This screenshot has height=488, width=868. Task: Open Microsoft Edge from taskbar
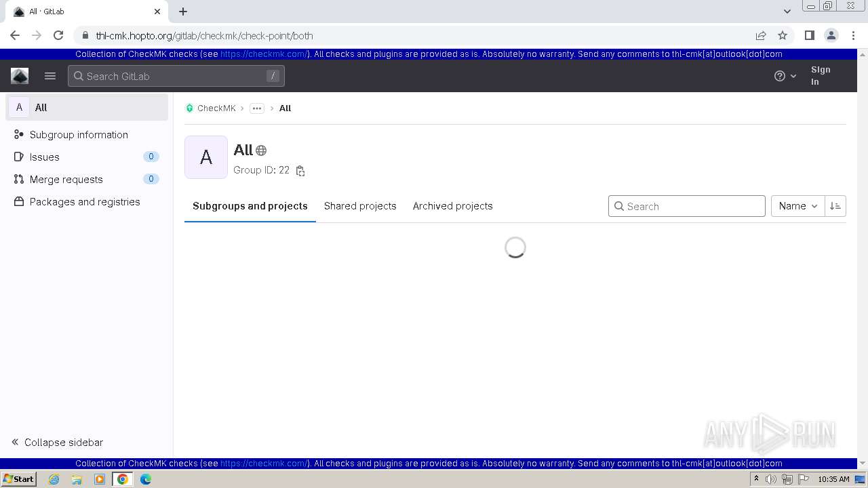[146, 479]
